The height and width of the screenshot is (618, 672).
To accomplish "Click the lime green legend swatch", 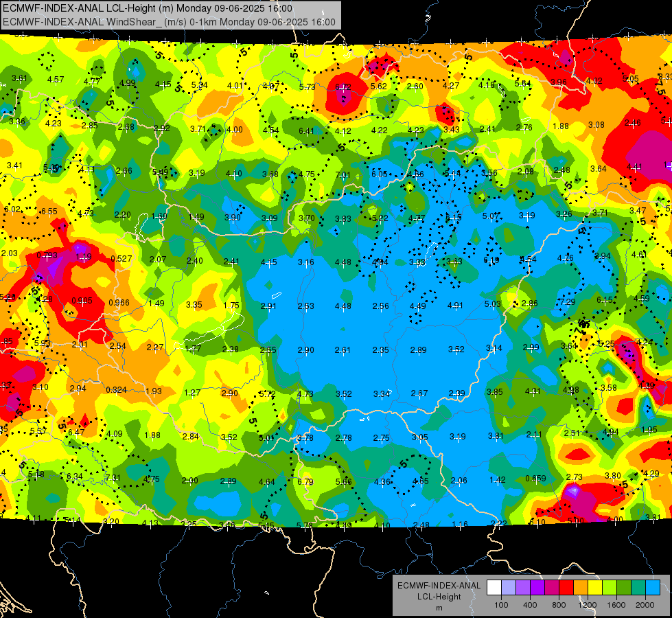I will click(610, 587).
